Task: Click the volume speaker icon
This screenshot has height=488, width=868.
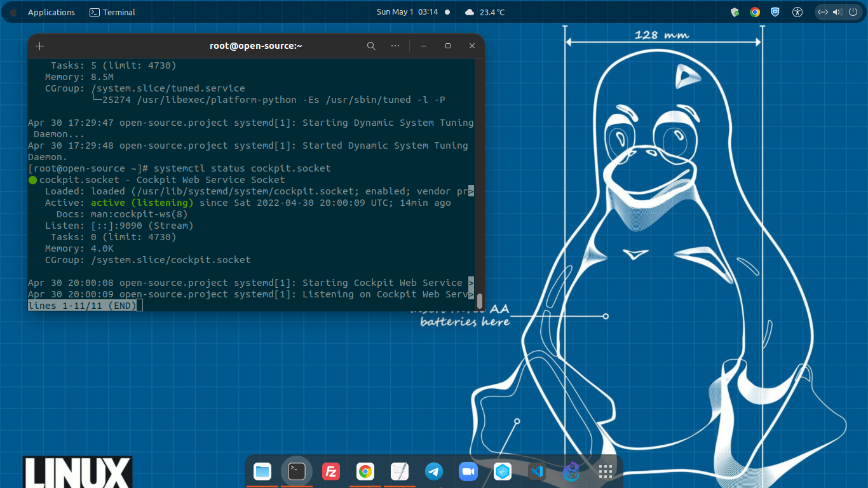Action: (x=837, y=12)
